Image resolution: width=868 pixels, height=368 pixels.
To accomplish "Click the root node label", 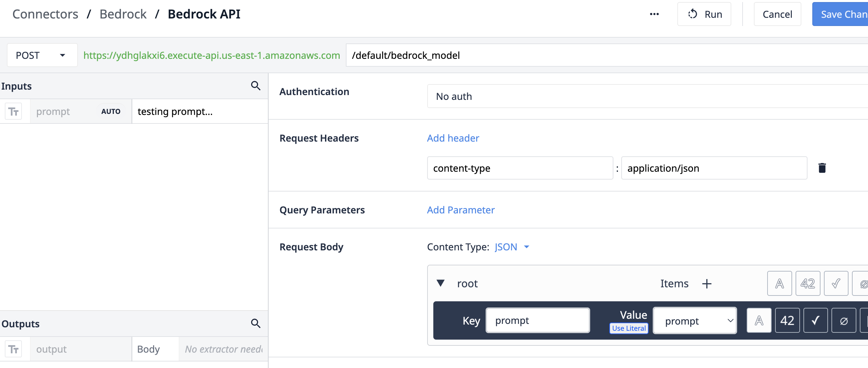I will tap(467, 284).
